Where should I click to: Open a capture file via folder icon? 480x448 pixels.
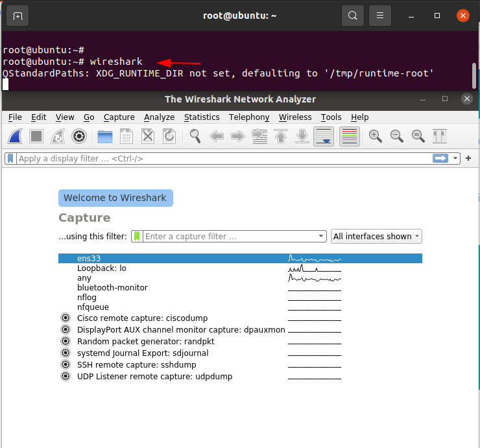point(105,136)
